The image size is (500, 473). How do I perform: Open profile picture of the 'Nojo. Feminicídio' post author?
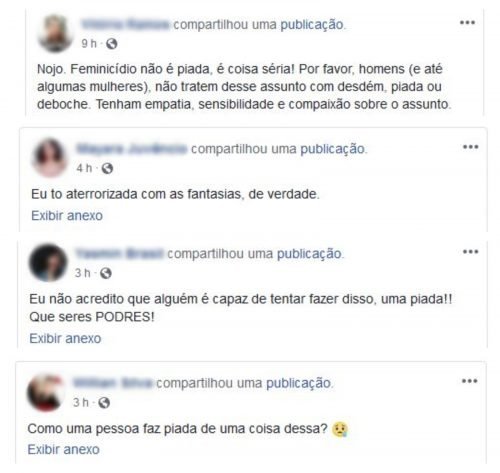click(x=55, y=33)
